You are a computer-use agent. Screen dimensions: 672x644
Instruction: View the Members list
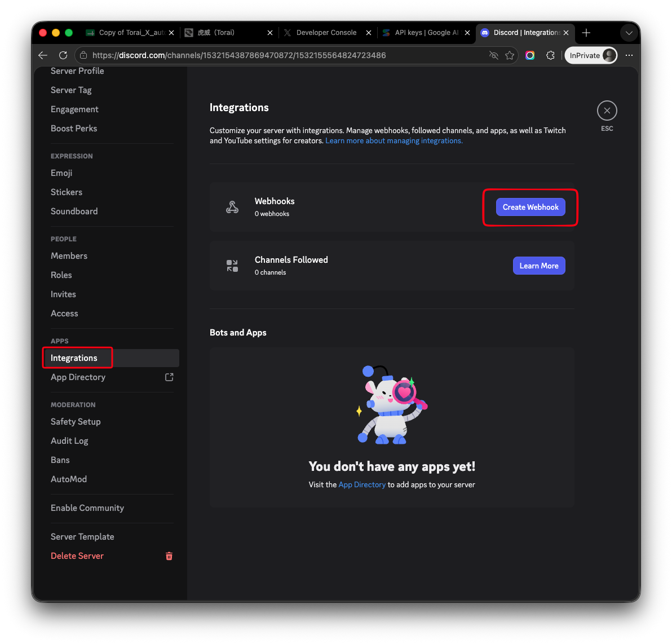tap(69, 256)
